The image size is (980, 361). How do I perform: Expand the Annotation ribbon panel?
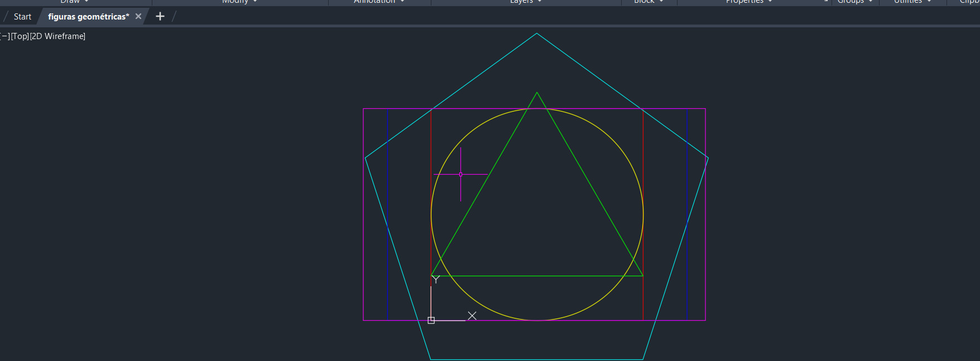(x=379, y=2)
